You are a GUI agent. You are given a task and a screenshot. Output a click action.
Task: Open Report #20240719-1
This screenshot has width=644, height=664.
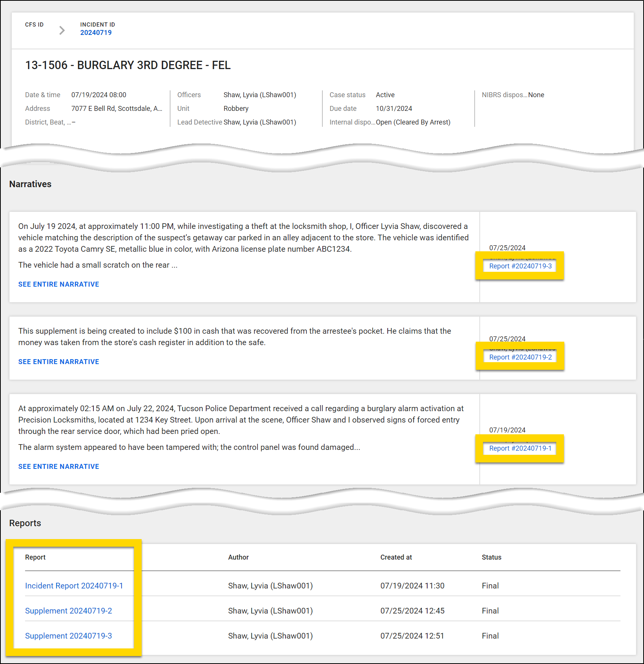(x=520, y=448)
